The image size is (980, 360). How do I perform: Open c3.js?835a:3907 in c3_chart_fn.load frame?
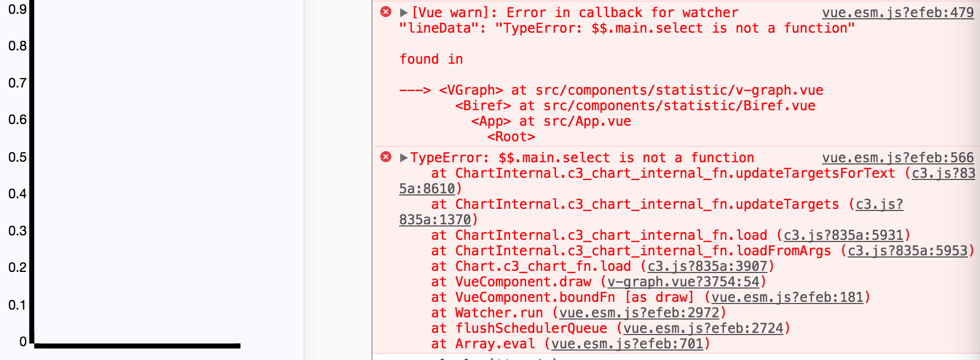(706, 266)
